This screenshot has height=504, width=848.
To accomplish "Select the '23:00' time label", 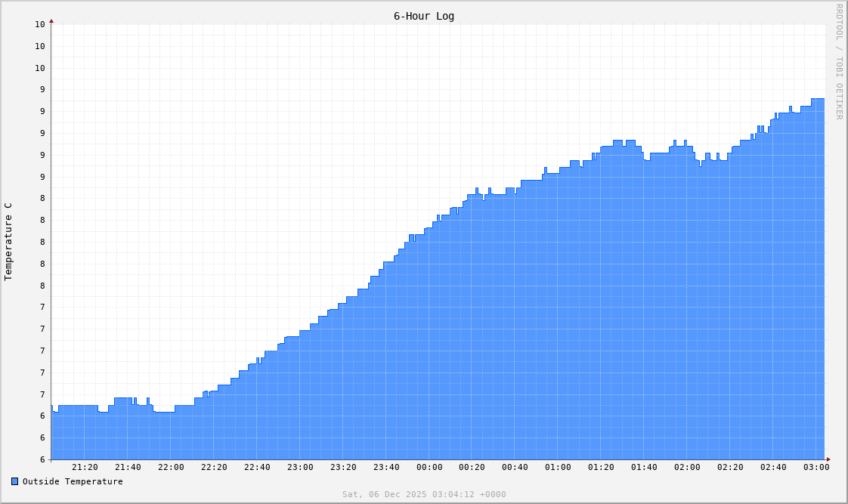I will [301, 468].
